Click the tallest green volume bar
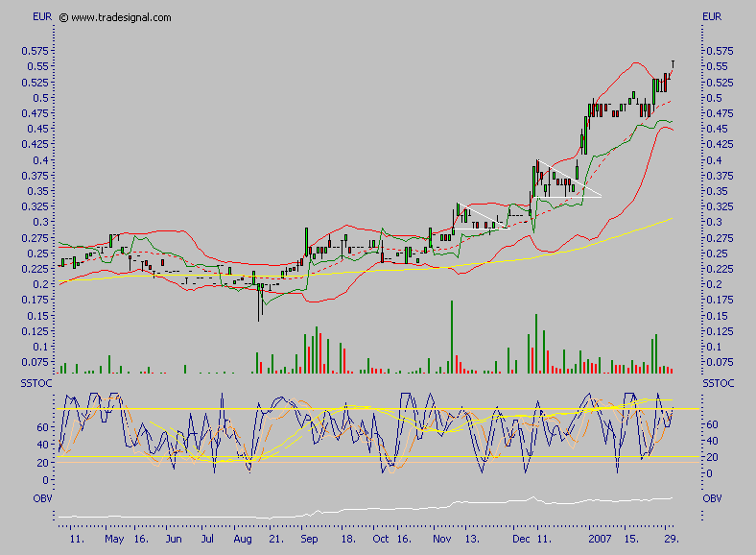756x555 pixels. tap(451, 336)
